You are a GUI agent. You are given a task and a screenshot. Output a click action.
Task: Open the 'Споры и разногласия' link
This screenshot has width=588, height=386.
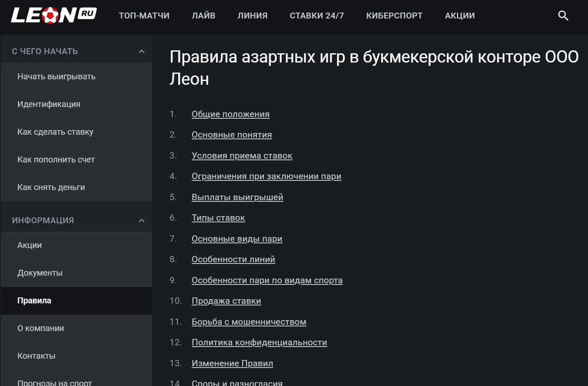(237, 382)
